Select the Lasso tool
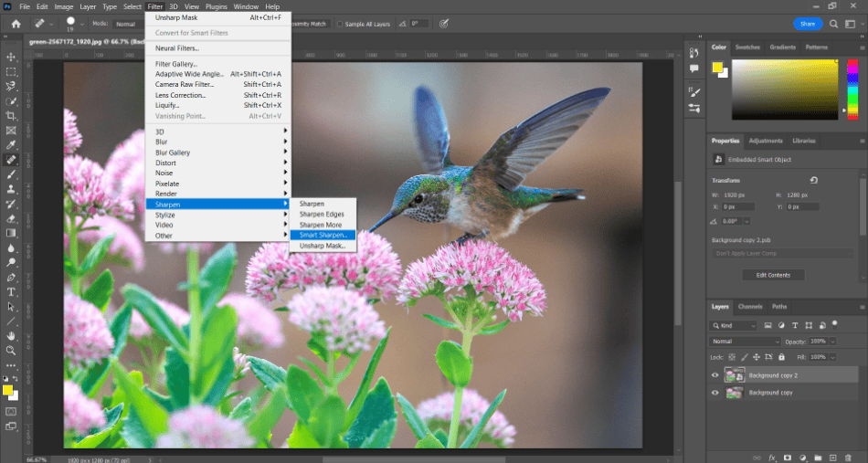Viewport: 868px width, 463px height. point(11,86)
